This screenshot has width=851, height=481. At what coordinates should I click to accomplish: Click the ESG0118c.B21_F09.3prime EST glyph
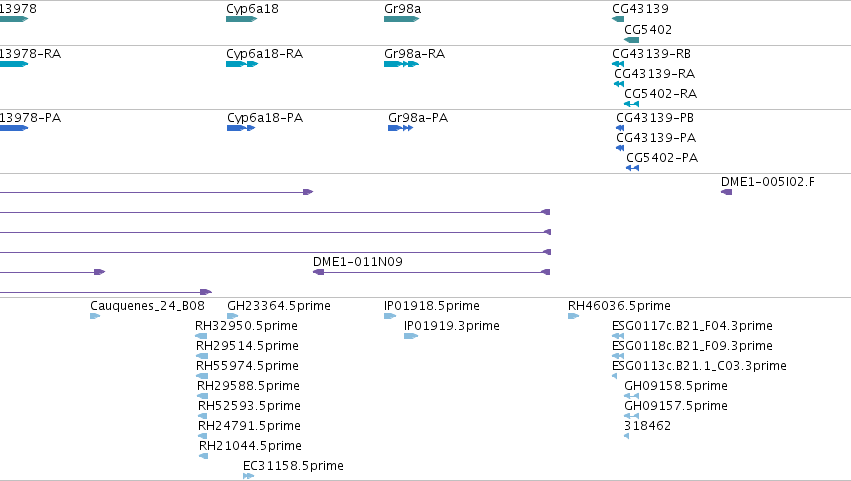618,356
